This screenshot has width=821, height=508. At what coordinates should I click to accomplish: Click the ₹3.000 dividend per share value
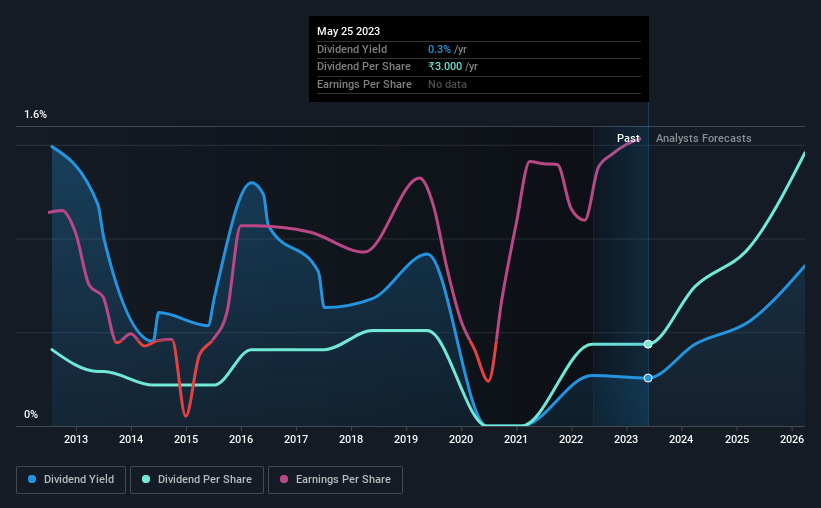click(x=445, y=67)
